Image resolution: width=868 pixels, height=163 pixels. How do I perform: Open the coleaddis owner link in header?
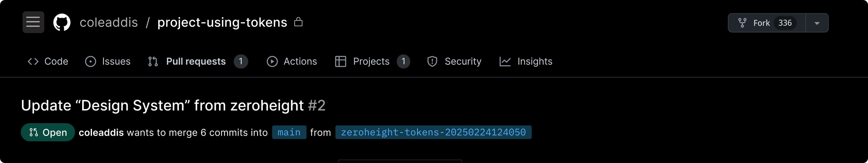[x=108, y=22]
